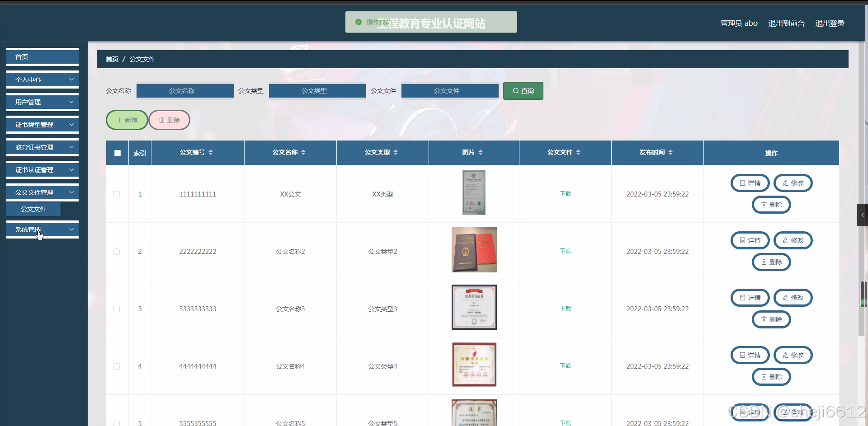
Task: Collapse the 公文文件管理 sidebar menu
Action: (42, 192)
